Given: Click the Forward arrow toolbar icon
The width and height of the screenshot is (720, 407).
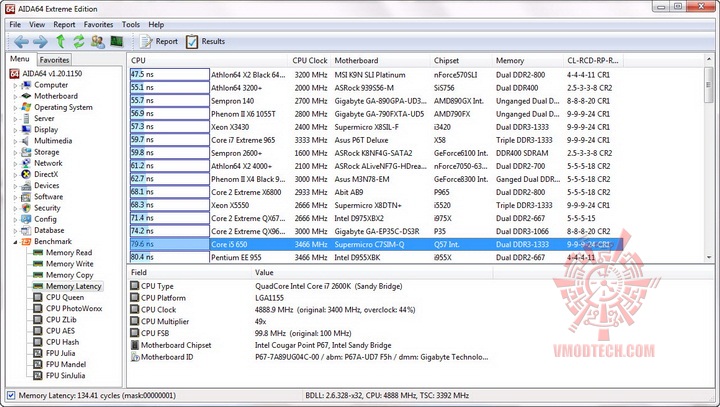Looking at the screenshot, I should click(40, 42).
